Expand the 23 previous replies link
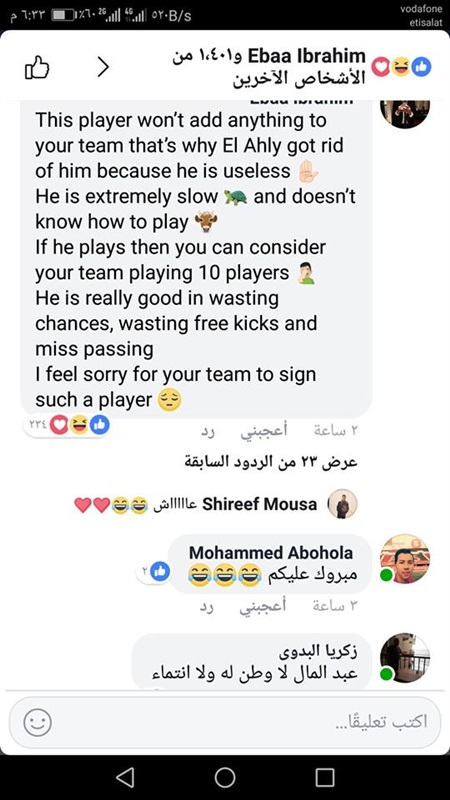450x800 pixels. (271, 463)
